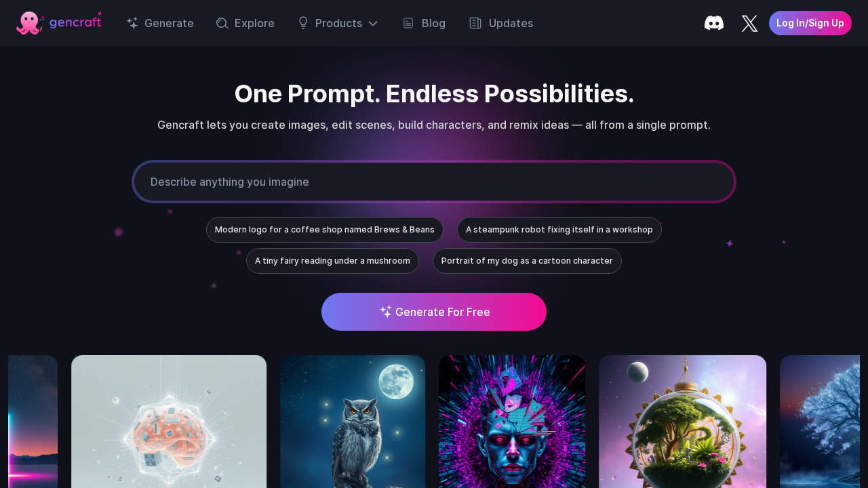The width and height of the screenshot is (868, 488).
Task: Click the Blog document icon
Action: point(408,23)
